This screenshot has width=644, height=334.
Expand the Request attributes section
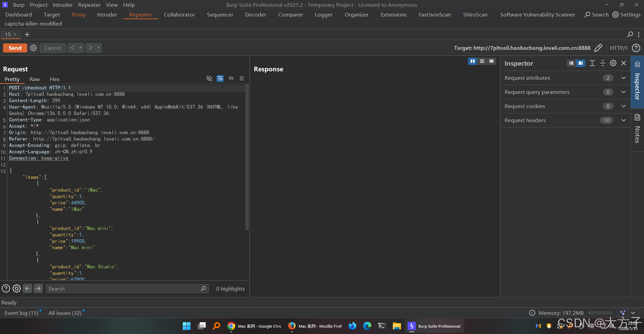(x=565, y=78)
